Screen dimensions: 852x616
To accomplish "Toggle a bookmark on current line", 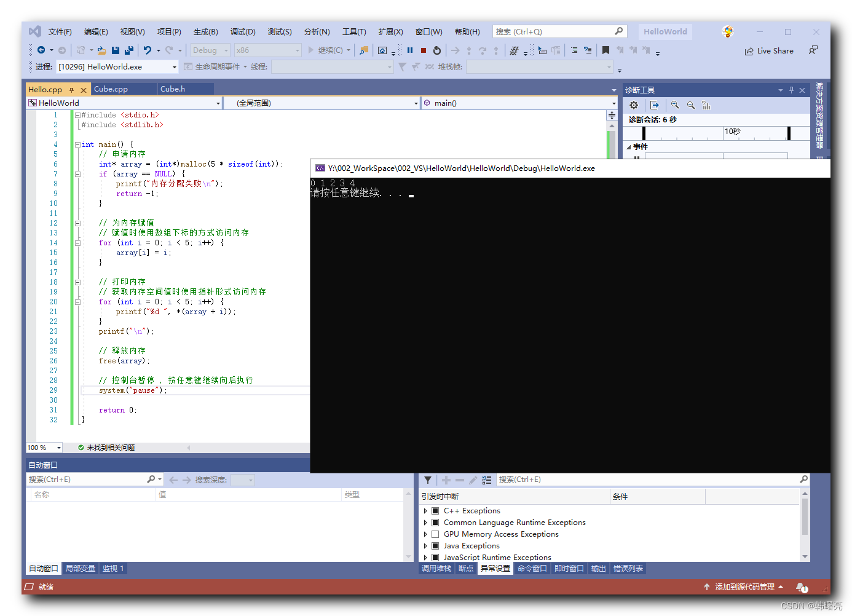I will point(605,50).
